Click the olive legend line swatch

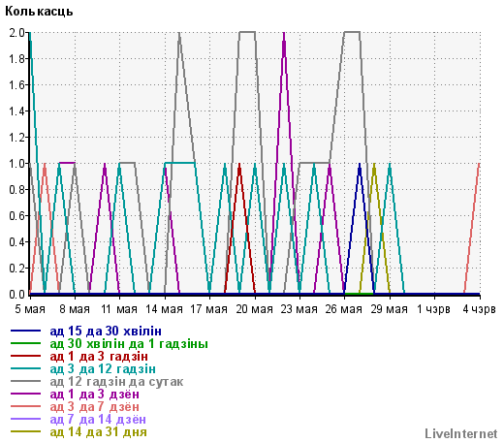click(26, 431)
